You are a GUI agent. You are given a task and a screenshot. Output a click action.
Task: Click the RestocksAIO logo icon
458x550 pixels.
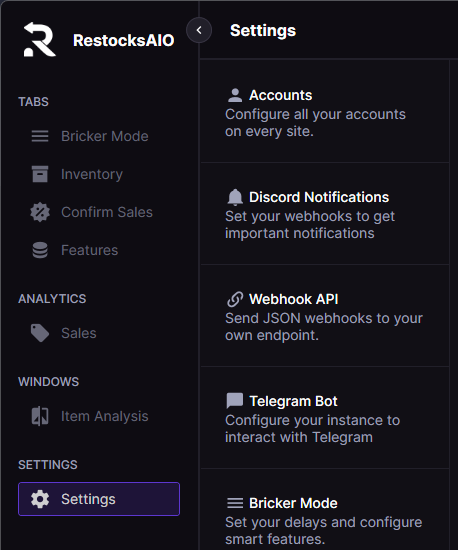coord(39,39)
